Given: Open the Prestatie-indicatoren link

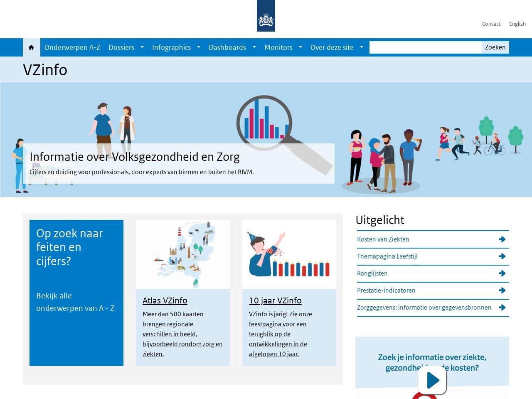Looking at the screenshot, I should 386,291.
